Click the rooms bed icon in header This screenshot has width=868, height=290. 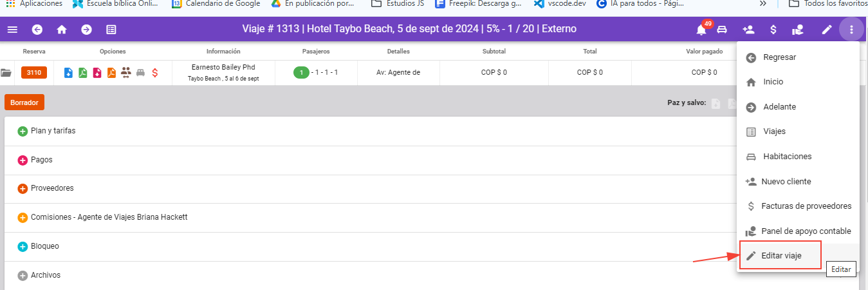point(722,30)
